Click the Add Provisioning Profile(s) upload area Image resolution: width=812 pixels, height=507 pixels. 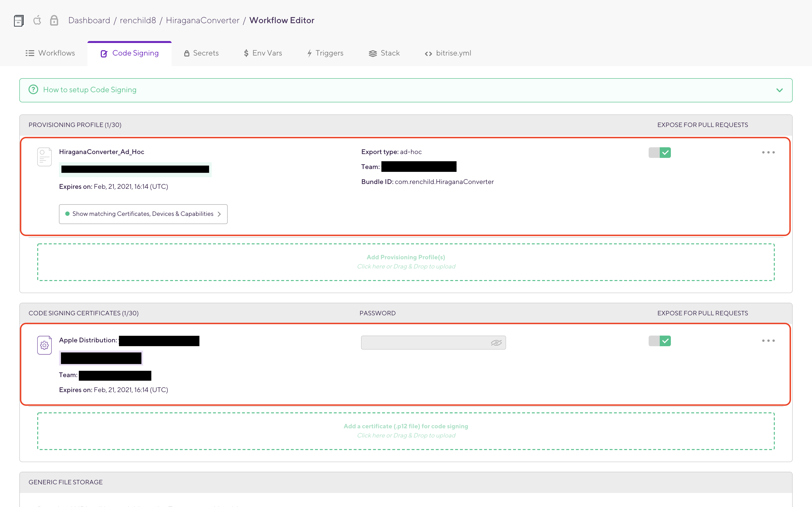(x=406, y=262)
